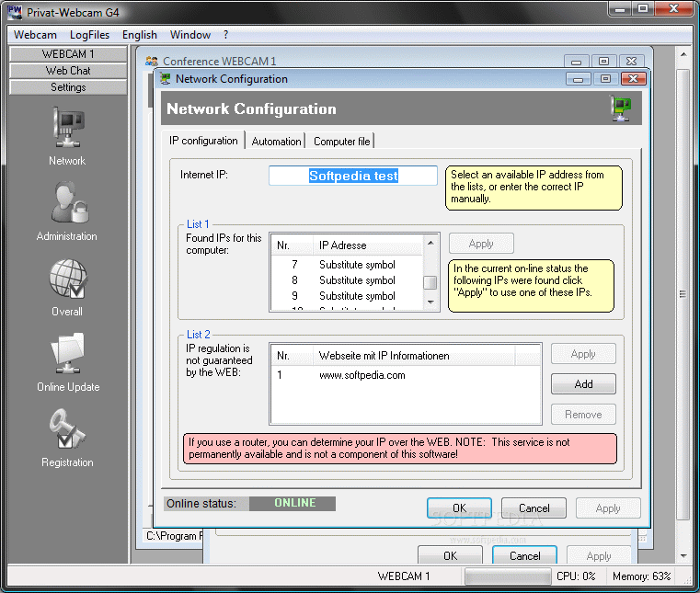Screen dimensions: 700x593
Task: Click the Remove button for List 2
Action: tap(583, 414)
